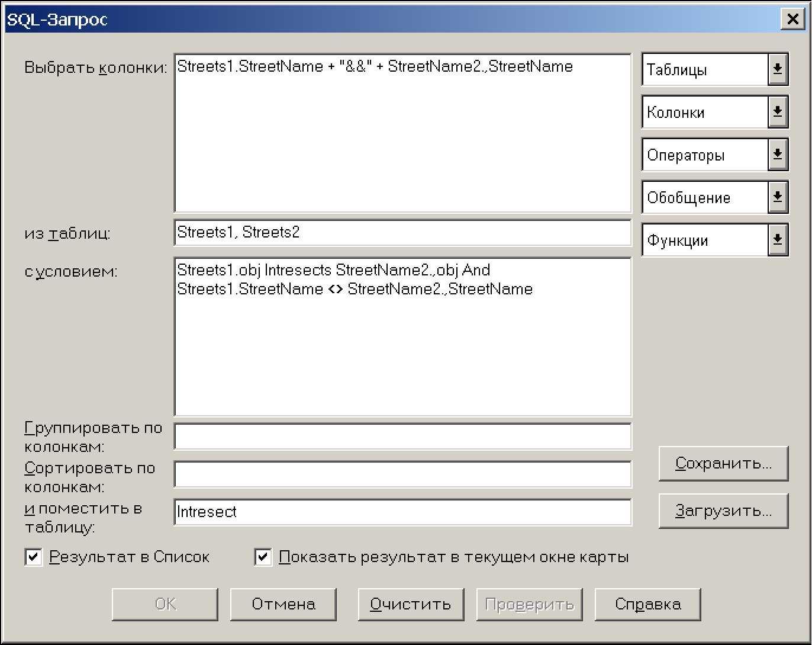The width and height of the screenshot is (812, 645).
Task: Click the Отмена button
Action: pyautogui.click(x=283, y=604)
